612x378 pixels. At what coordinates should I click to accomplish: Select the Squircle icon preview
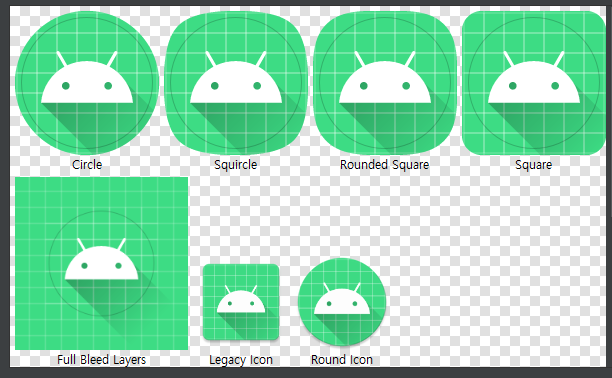coord(236,83)
